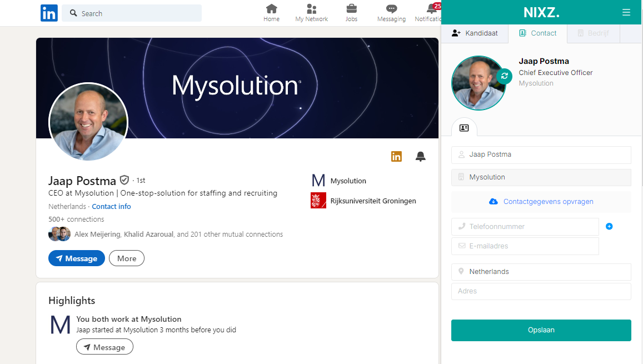Click the refresh icon on NIXZ profile photo
The height and width of the screenshot is (364, 643).
tap(504, 76)
